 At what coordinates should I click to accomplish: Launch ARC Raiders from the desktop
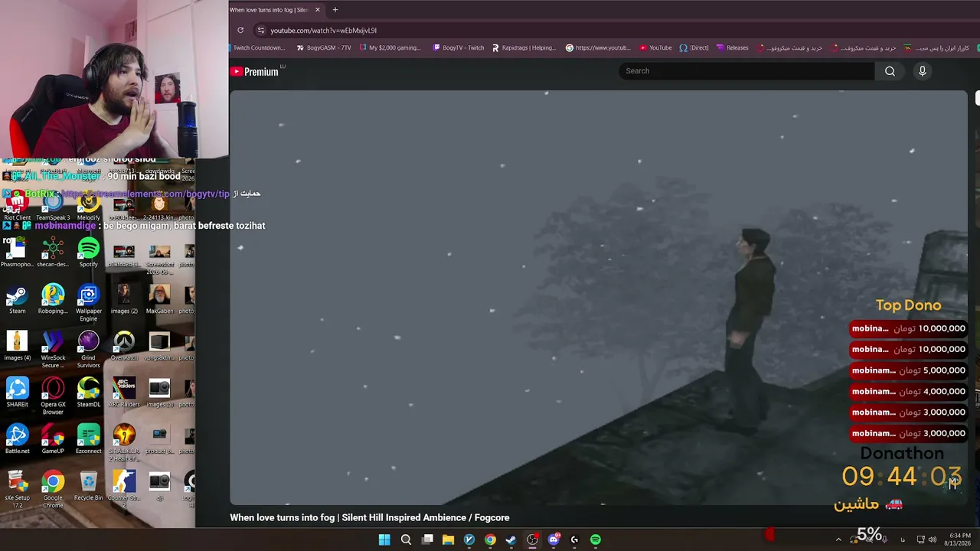[124, 393]
